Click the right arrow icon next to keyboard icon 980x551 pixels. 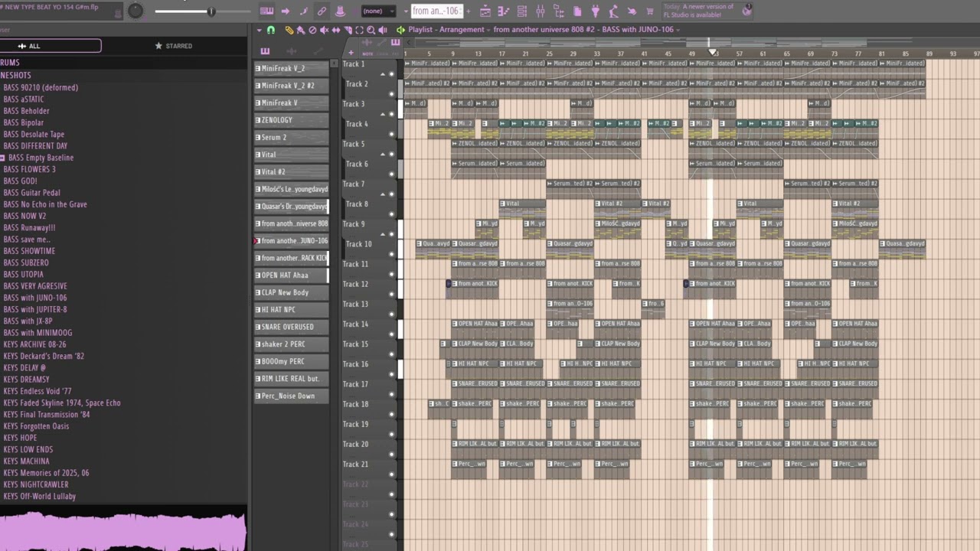(285, 11)
